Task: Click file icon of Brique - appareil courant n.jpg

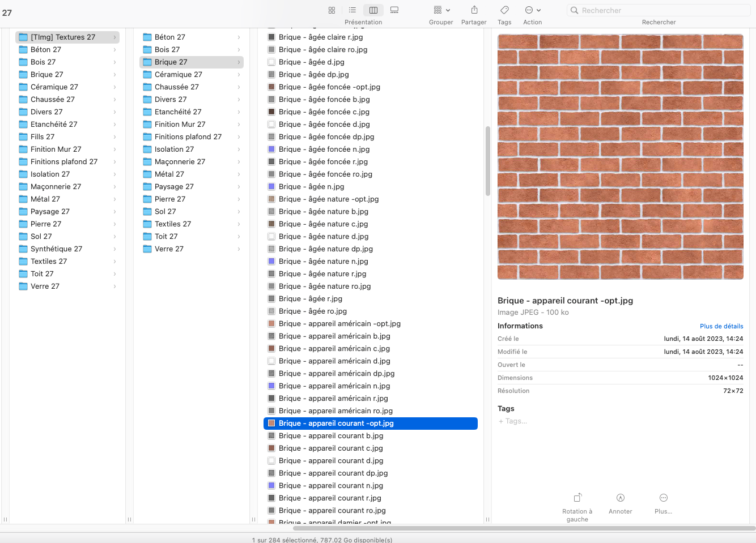Action: pos(271,486)
